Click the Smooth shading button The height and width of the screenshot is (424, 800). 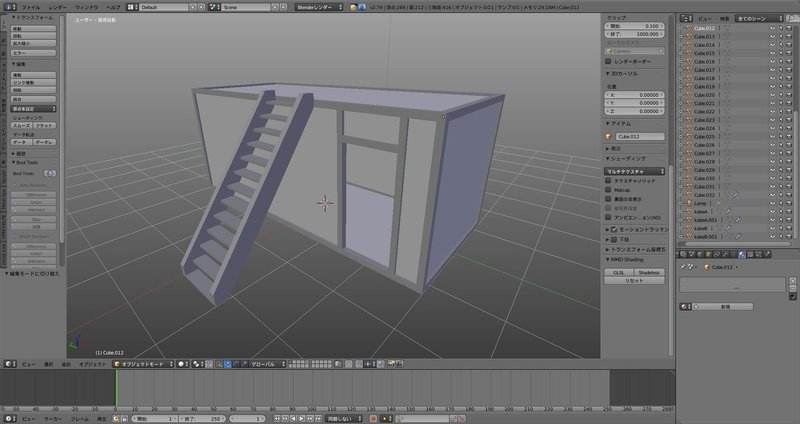click(21, 125)
